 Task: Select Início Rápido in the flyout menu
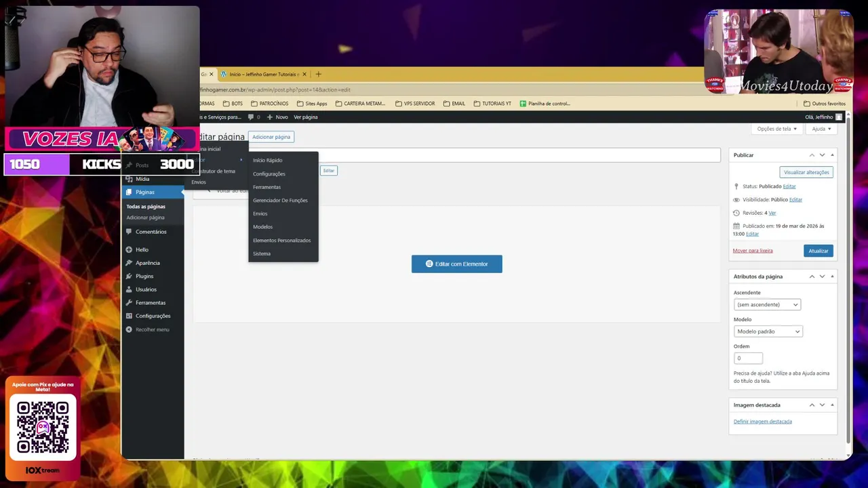tap(267, 161)
